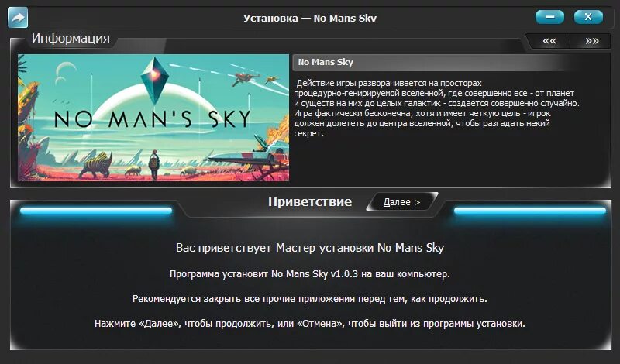This screenshot has height=364, width=620.
Task: Continue setup with the Далее > button
Action: click(x=401, y=202)
